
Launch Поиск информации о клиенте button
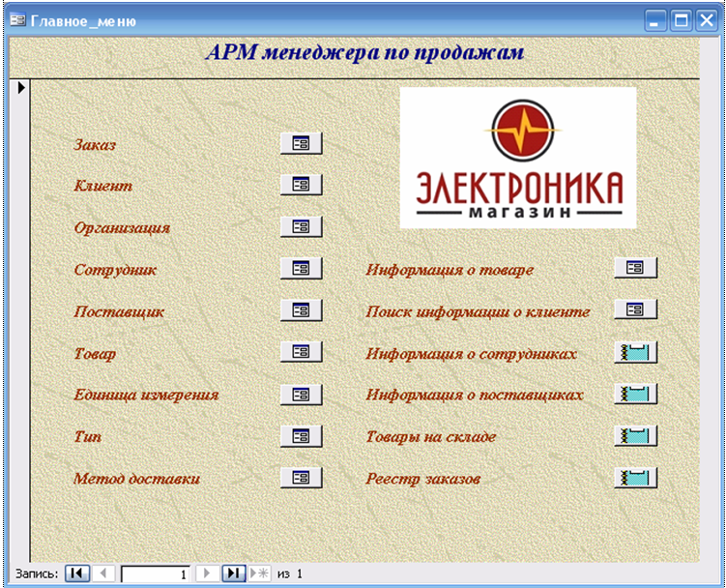(635, 310)
